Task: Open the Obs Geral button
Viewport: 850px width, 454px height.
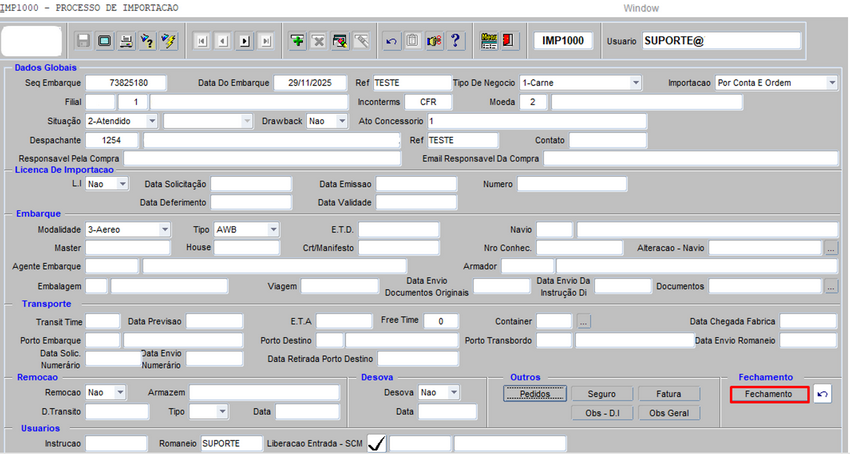Action: click(668, 413)
